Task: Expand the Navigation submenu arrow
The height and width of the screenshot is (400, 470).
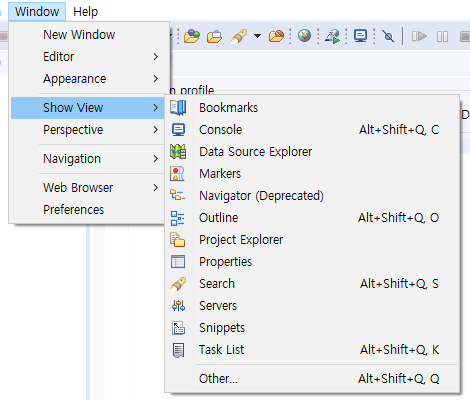Action: tap(156, 159)
